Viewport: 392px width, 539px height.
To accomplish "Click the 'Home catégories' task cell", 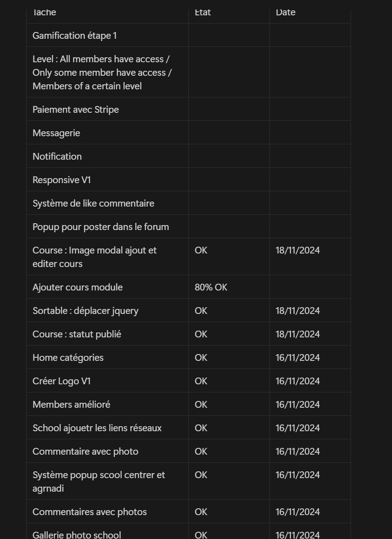I will 107,357.
